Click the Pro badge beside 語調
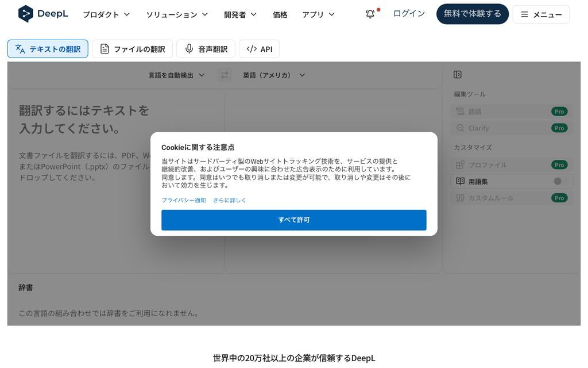This screenshot has height=368, width=588. 559,112
